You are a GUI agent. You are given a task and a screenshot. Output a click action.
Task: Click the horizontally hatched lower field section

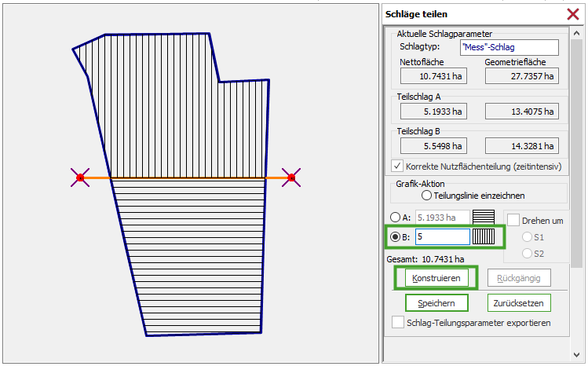[x=196, y=251]
